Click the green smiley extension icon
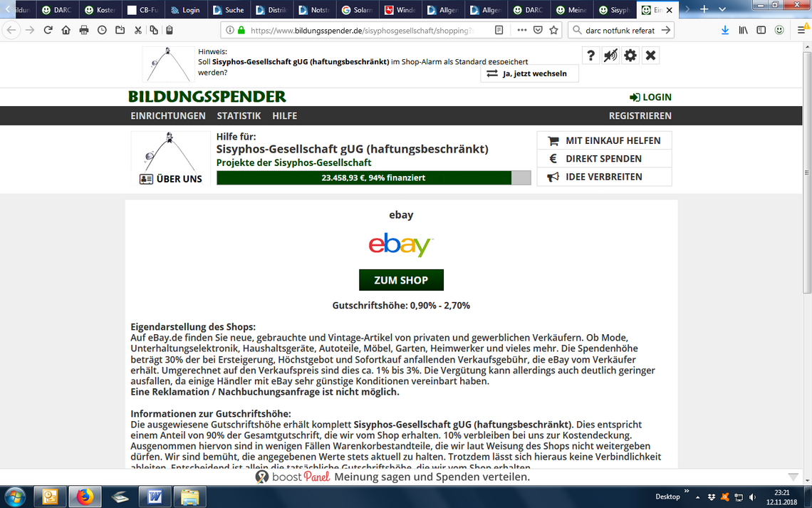The image size is (812, 508). click(x=779, y=30)
